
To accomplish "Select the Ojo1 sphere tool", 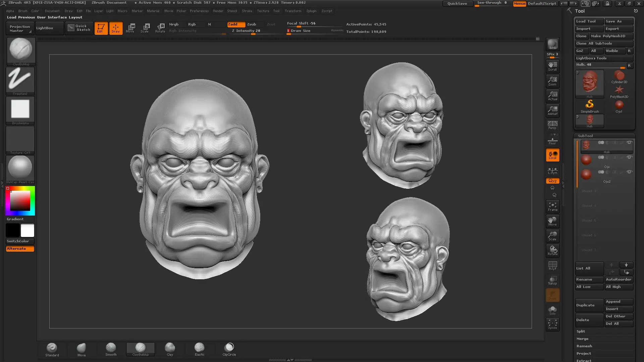I will 619,107.
